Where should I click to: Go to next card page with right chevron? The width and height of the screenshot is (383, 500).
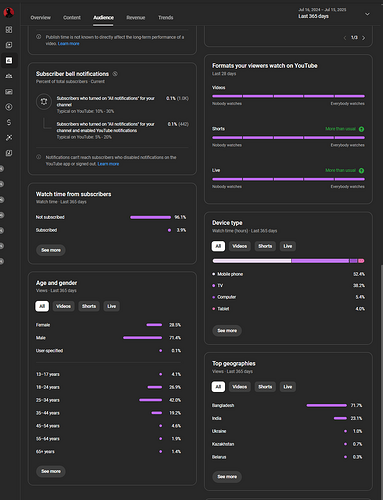364,38
